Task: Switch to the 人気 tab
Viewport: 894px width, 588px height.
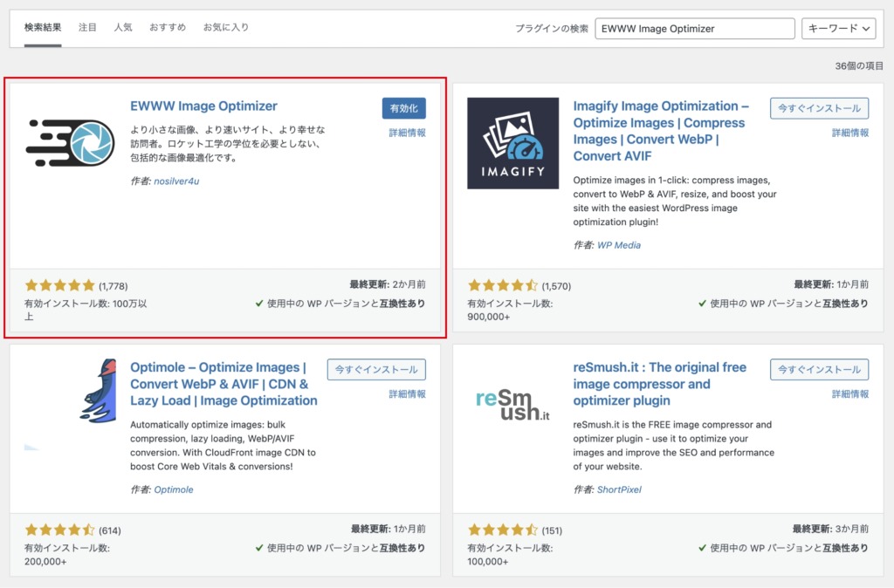Action: click(123, 27)
